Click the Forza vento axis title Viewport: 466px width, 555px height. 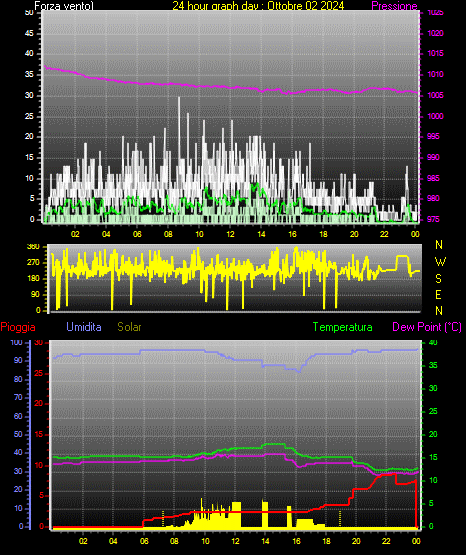click(x=64, y=6)
